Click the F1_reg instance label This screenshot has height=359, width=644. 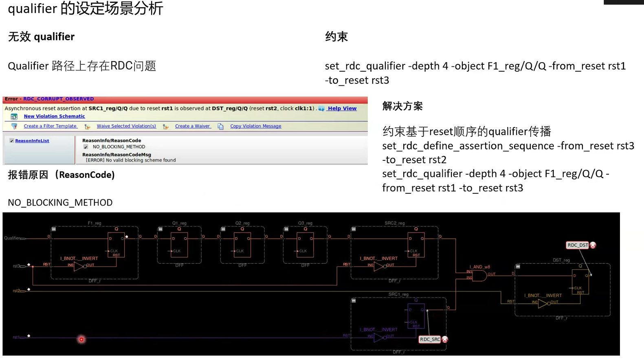click(x=95, y=223)
